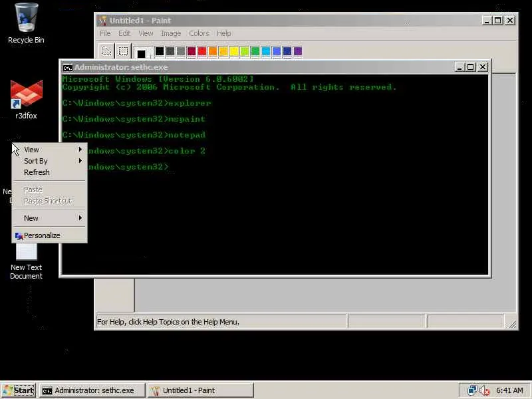Maximize the sethc.exe command window

(471, 67)
